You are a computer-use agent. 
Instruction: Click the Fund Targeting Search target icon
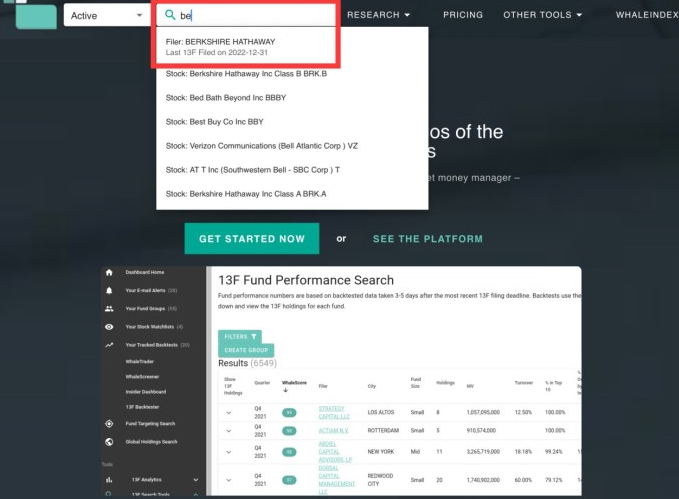click(x=109, y=424)
